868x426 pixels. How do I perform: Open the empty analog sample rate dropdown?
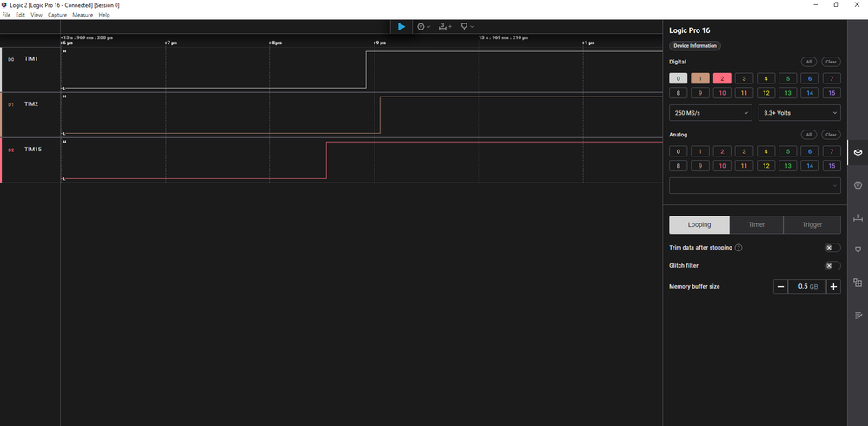[x=755, y=185]
